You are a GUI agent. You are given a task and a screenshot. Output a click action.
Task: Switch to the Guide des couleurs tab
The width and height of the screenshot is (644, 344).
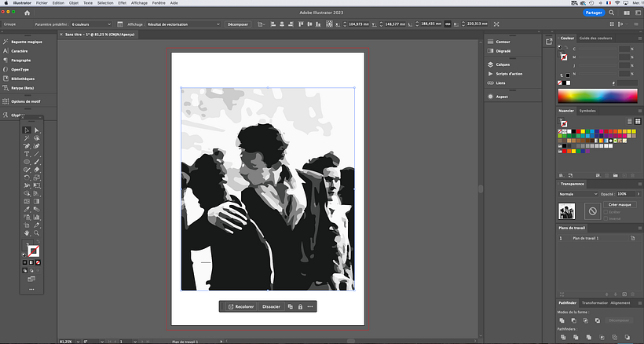click(x=595, y=38)
